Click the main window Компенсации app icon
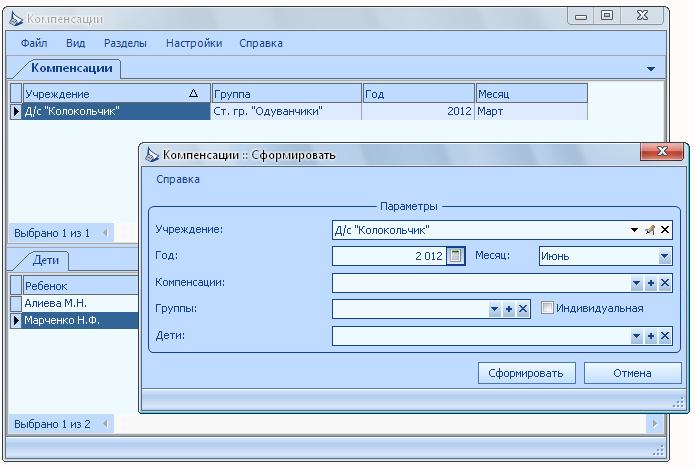Screen dimensions: 695x468 pyautogui.click(x=16, y=19)
